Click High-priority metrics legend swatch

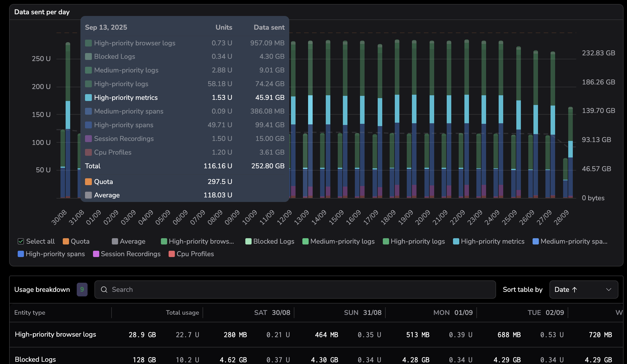pos(456,241)
